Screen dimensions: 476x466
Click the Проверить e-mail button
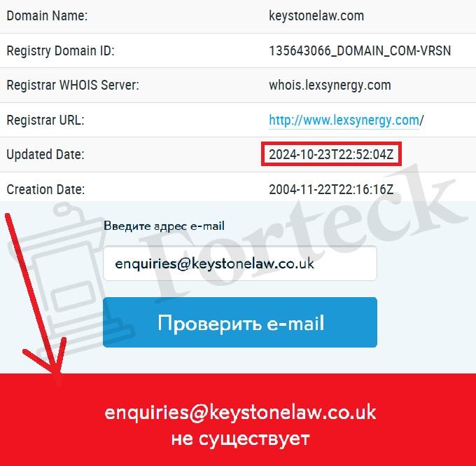click(240, 322)
